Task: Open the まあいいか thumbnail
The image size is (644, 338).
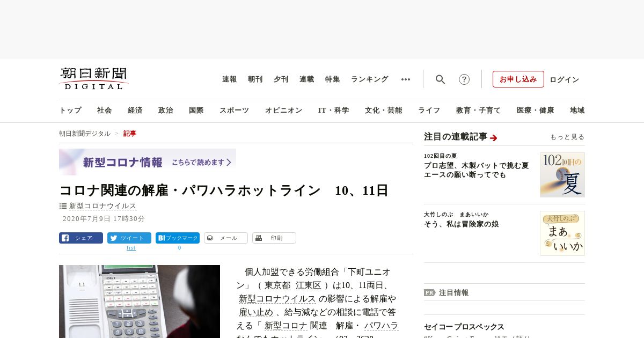Action: click(562, 233)
